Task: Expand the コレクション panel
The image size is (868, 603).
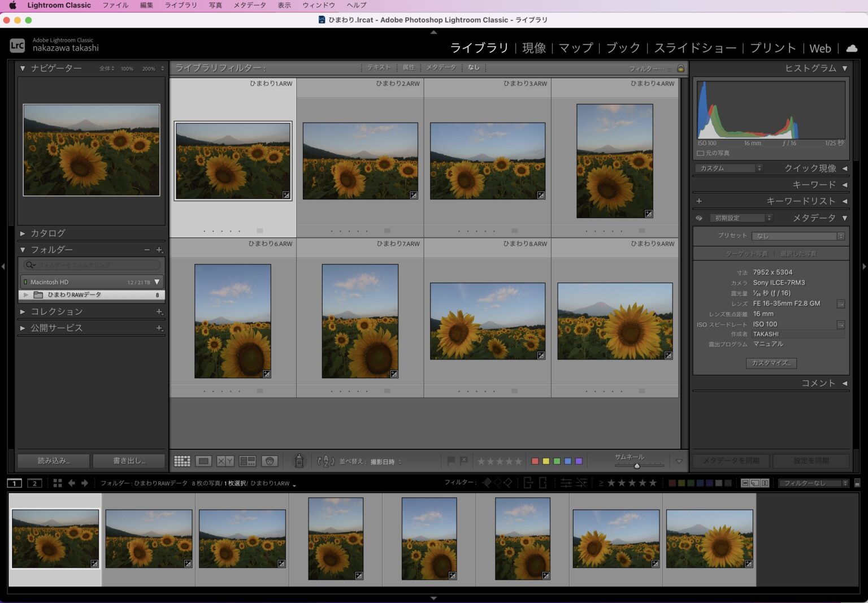Action: pyautogui.click(x=57, y=311)
